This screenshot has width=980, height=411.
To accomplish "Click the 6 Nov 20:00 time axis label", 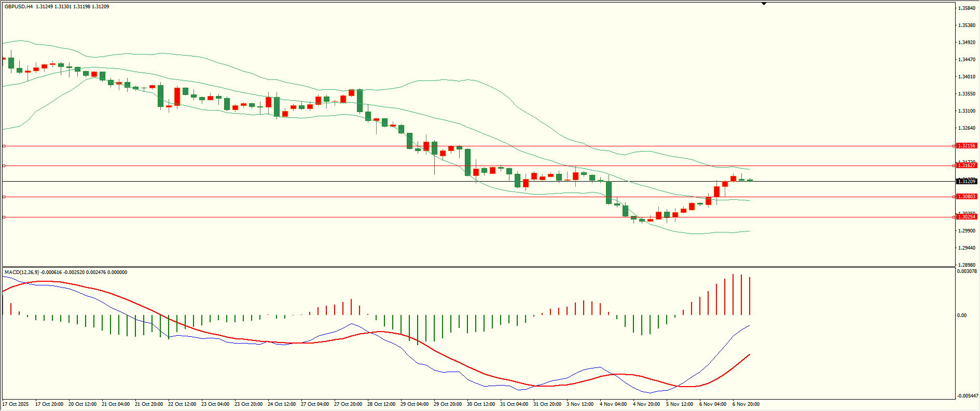I will [746, 404].
